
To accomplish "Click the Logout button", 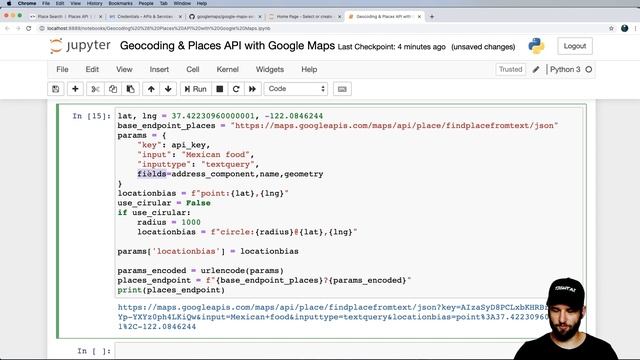I will click(x=575, y=46).
